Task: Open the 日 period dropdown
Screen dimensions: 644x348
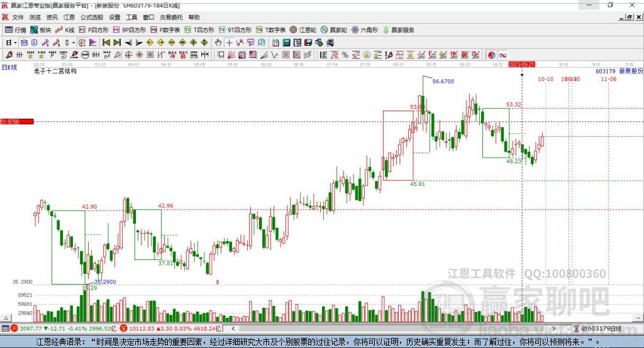Action: 11,43
